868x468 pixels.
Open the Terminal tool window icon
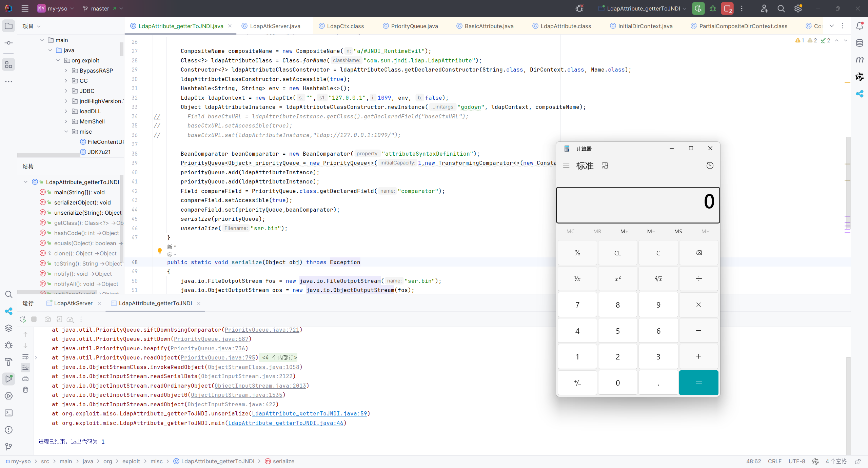click(9, 413)
